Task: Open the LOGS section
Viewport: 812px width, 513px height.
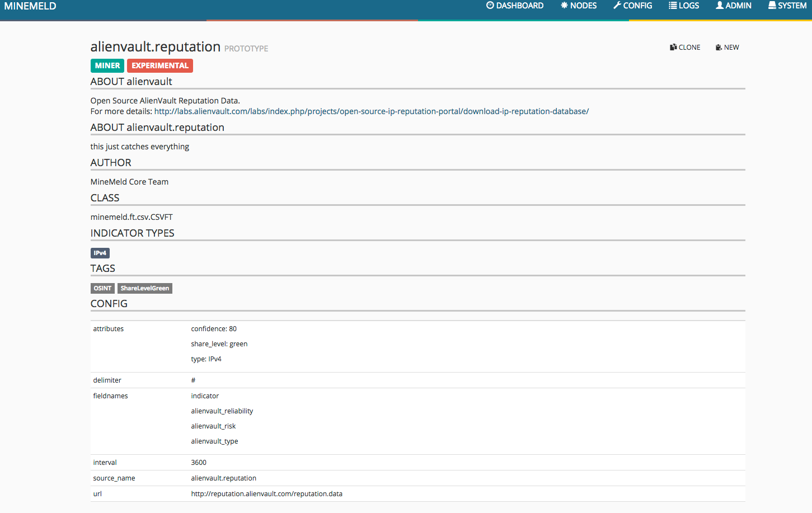Action: pyautogui.click(x=689, y=6)
